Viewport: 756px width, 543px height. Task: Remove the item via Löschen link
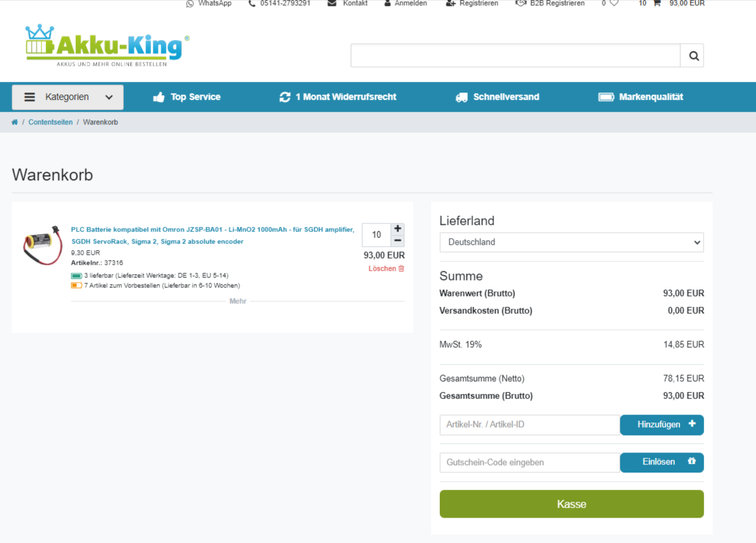pyautogui.click(x=386, y=269)
